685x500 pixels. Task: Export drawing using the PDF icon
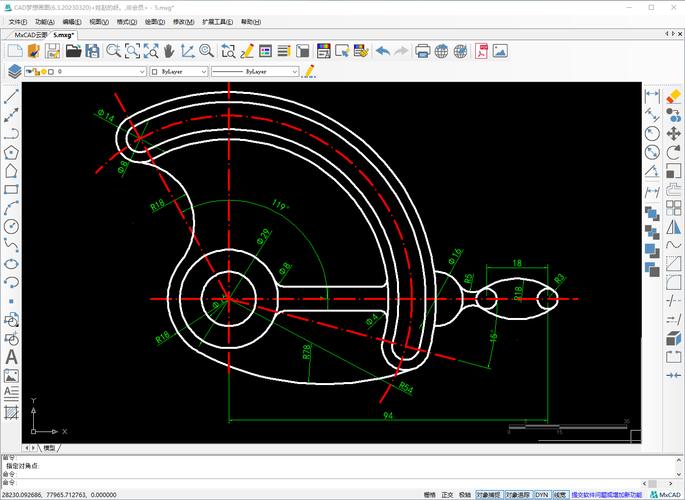pyautogui.click(x=481, y=51)
